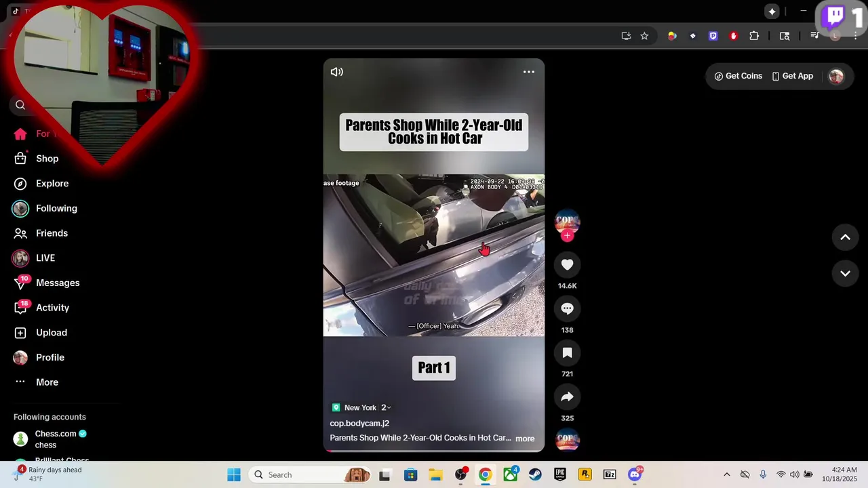This screenshot has width=868, height=488.
Task: Click the Windows taskbar search box
Action: 311,474
